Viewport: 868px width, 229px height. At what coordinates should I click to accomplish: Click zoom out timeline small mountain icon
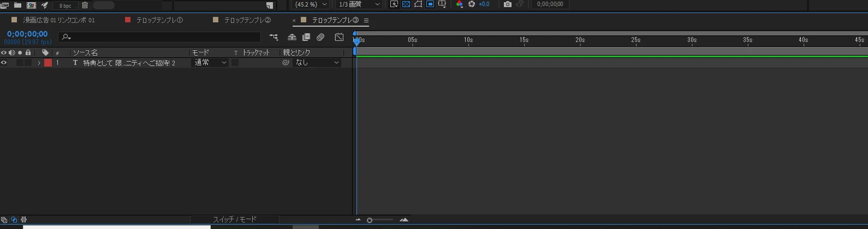point(358,220)
